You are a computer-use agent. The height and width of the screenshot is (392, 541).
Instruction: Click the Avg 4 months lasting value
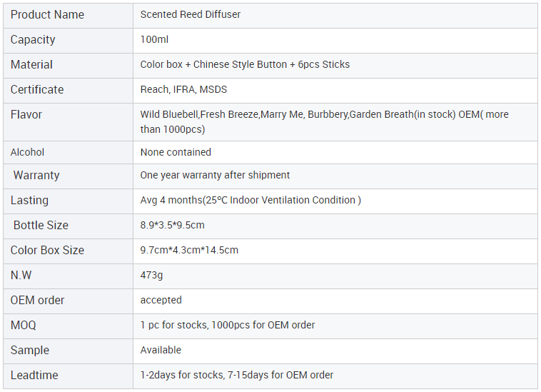(x=251, y=201)
